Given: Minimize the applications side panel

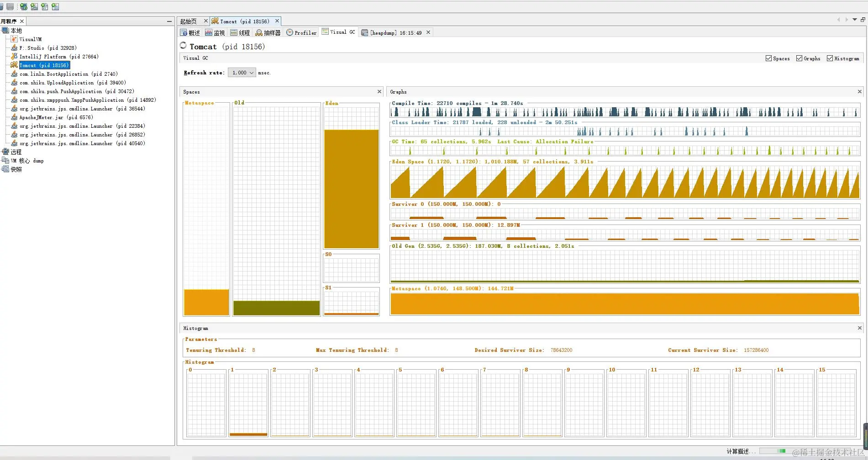Looking at the screenshot, I should tap(169, 21).
